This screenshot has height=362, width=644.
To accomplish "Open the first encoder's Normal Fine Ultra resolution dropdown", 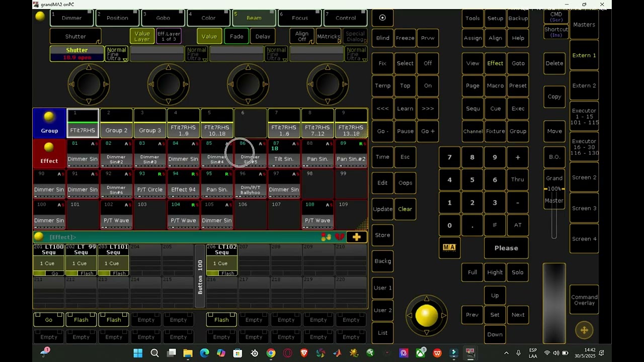I will (116, 54).
